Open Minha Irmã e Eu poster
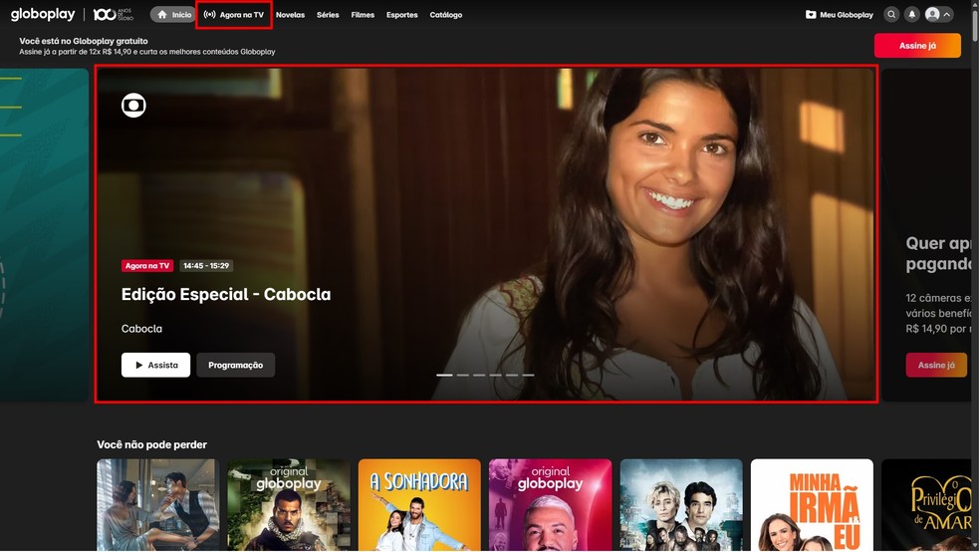This screenshot has width=980, height=552. [x=812, y=505]
